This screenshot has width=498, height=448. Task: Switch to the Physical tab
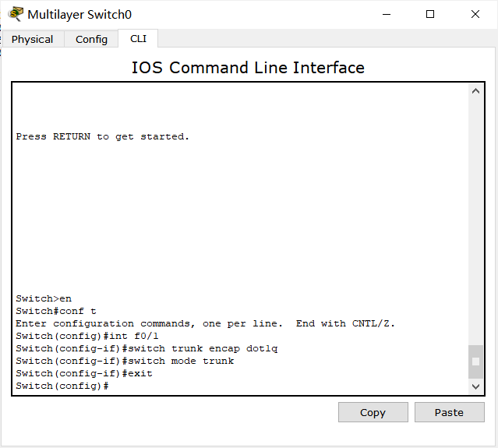[x=33, y=39]
